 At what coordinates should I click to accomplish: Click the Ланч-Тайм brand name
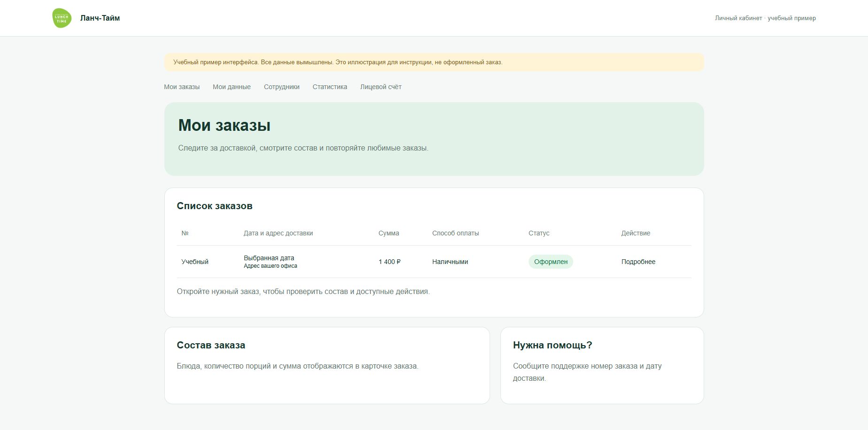tap(100, 18)
